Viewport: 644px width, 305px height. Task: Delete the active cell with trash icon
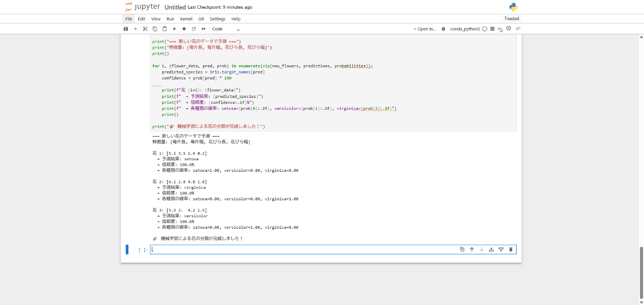[511, 249]
